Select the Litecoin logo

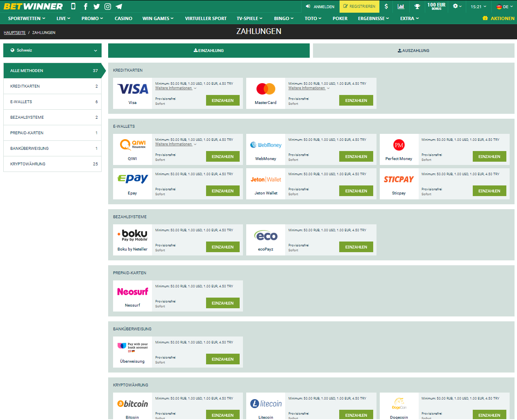coord(266,404)
